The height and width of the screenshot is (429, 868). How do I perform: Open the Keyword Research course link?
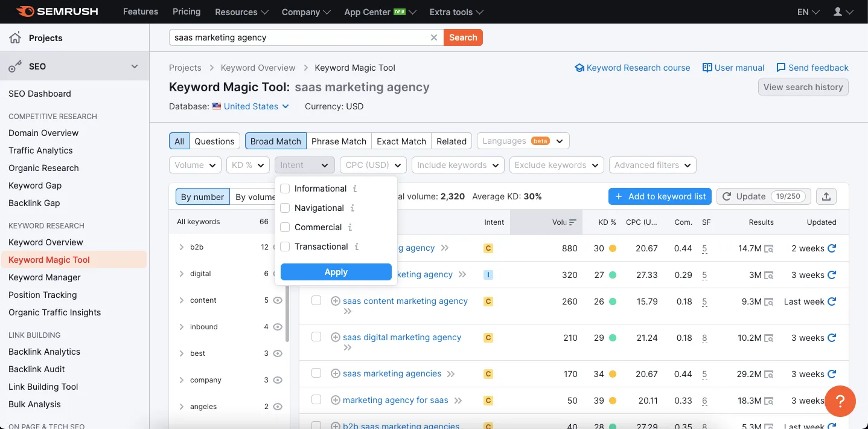coord(633,68)
